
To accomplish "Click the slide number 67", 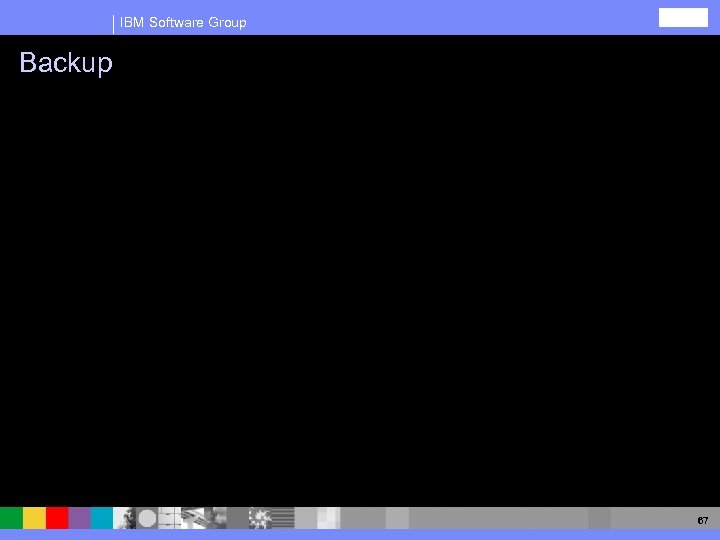I will pyautogui.click(x=703, y=520).
